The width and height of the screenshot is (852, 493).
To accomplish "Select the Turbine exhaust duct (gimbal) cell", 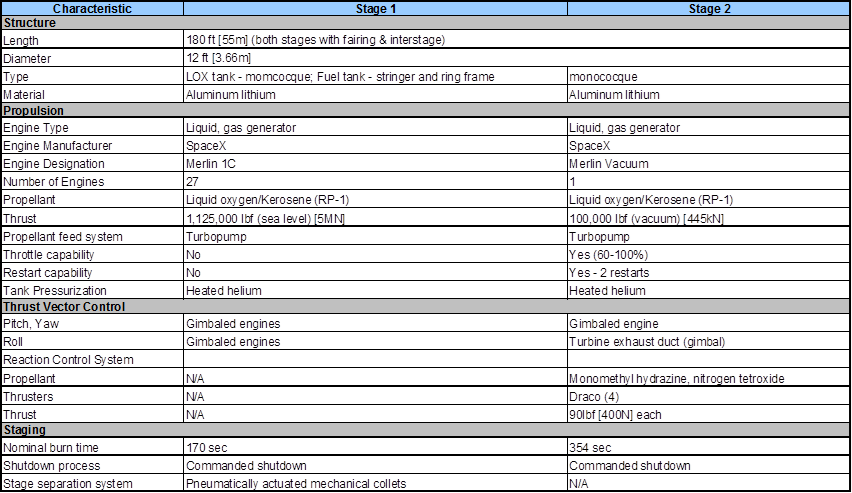I will (709, 341).
